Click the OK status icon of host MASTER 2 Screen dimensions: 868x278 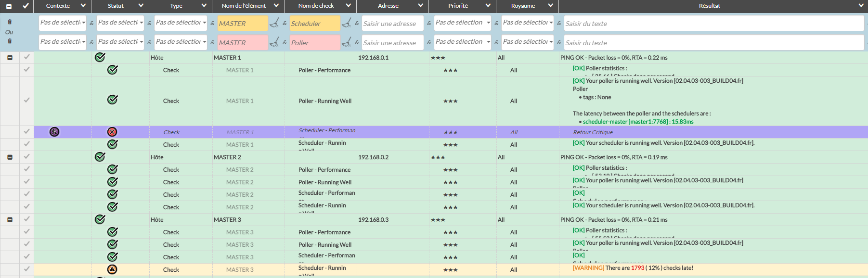point(100,157)
